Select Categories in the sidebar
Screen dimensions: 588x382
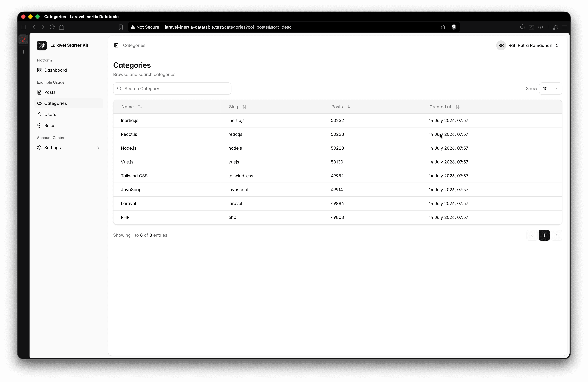click(x=69, y=103)
